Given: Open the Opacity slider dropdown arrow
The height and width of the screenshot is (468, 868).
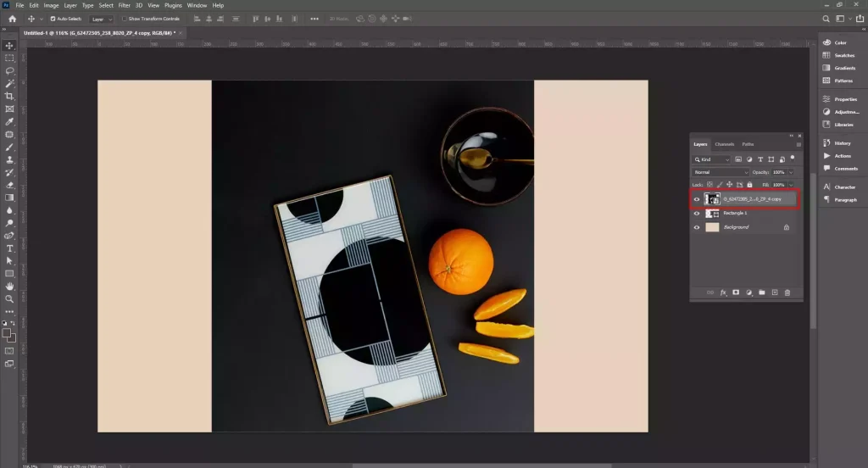Looking at the screenshot, I should [791, 172].
